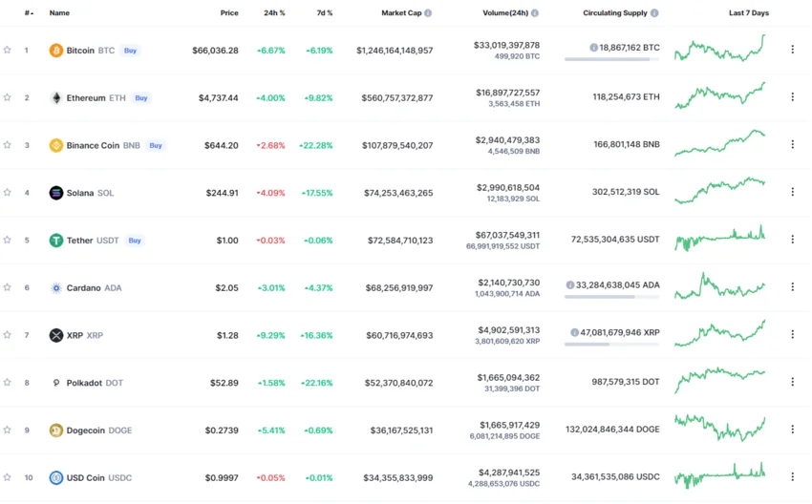Expand the three-dot menu for Polkadot
This screenshot has height=504, width=812.
[x=792, y=383]
